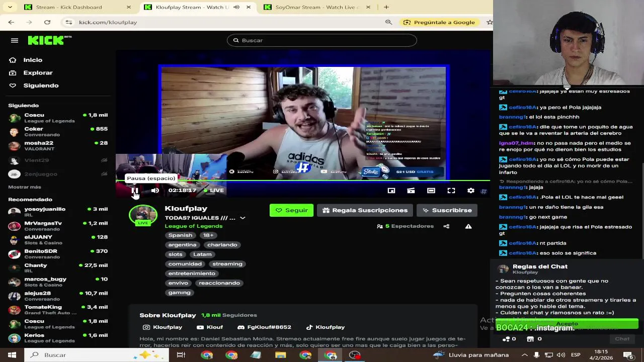Reload the page in the browser

[47, 22]
